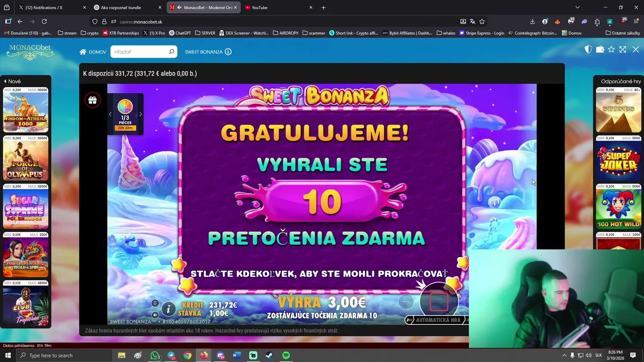Open 100 Hot Wild game
This screenshot has width=644, height=362.
(x=618, y=206)
